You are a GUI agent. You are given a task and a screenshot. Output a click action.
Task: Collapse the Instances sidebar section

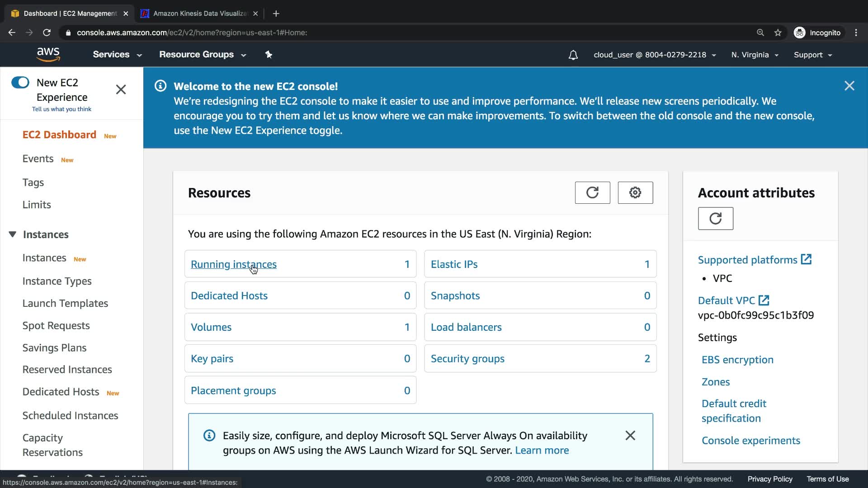pyautogui.click(x=13, y=234)
